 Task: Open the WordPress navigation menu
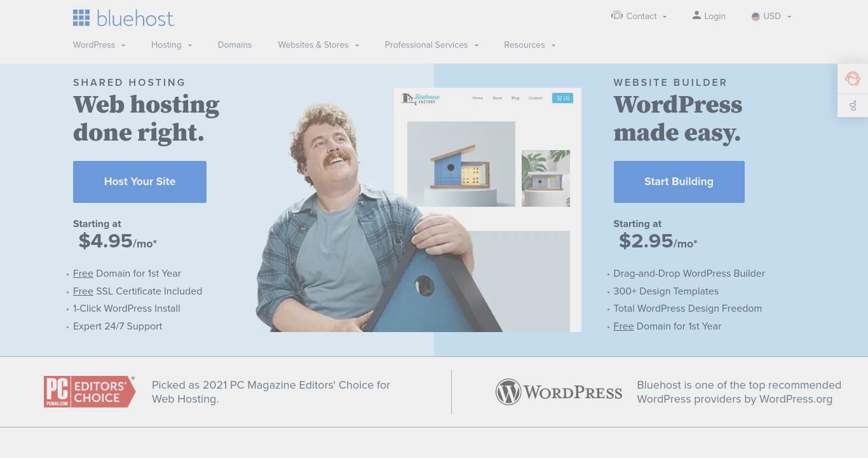point(94,45)
